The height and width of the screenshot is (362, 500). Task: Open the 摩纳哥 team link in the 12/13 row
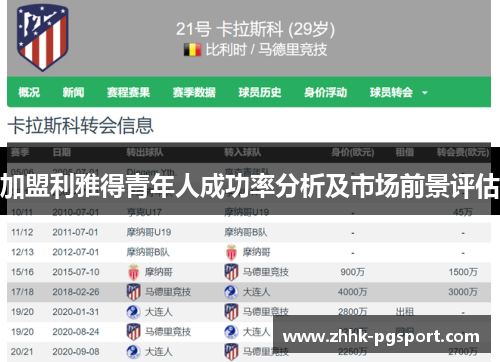click(x=256, y=252)
